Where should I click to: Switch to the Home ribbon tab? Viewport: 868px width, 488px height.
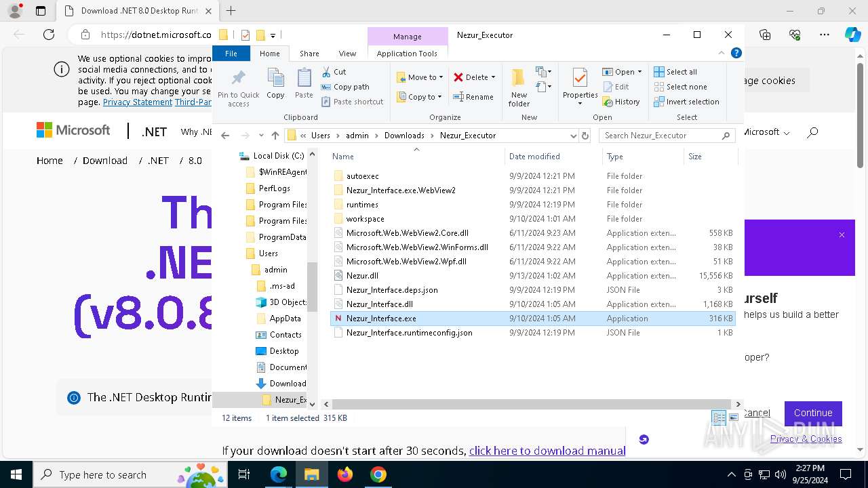click(269, 54)
